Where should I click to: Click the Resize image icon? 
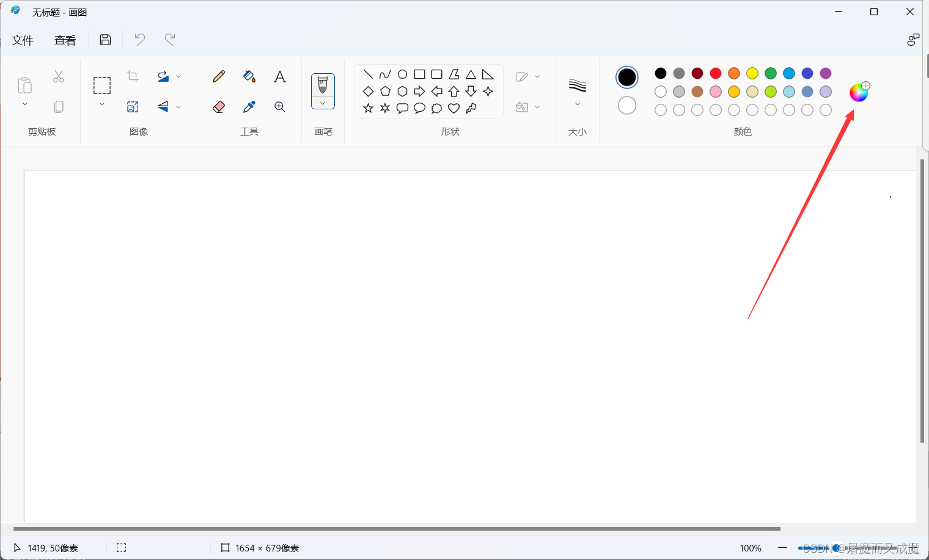(x=133, y=107)
